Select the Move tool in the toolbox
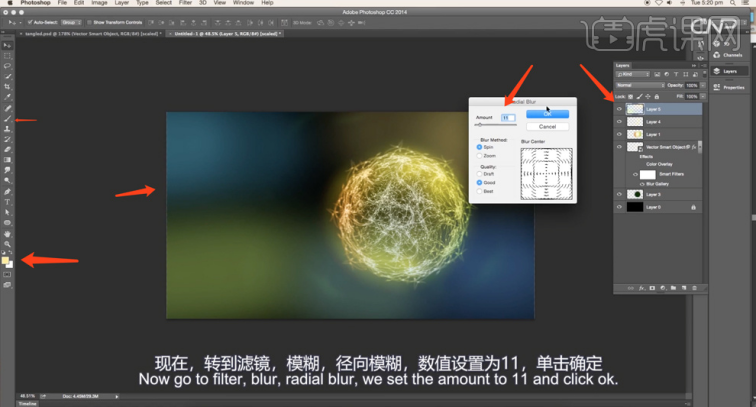 [x=7, y=45]
